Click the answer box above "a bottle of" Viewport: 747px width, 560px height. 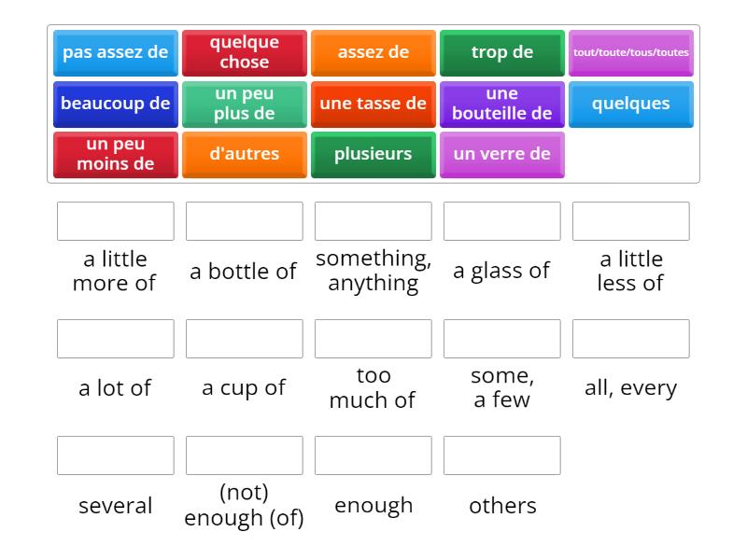244,221
